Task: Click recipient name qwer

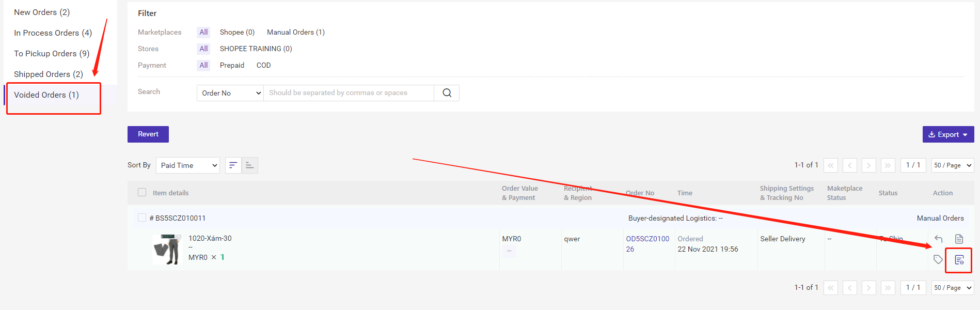Action: click(x=572, y=239)
